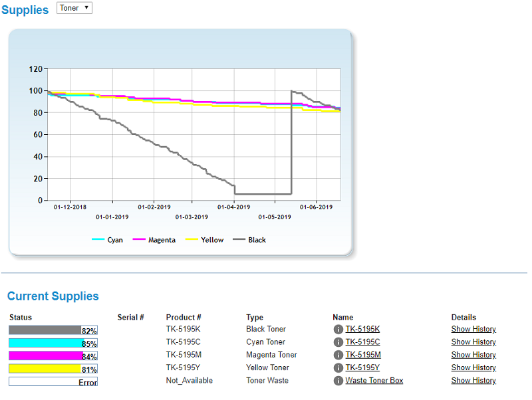
Task: Click the black toner 82% status bar
Action: tap(53, 330)
